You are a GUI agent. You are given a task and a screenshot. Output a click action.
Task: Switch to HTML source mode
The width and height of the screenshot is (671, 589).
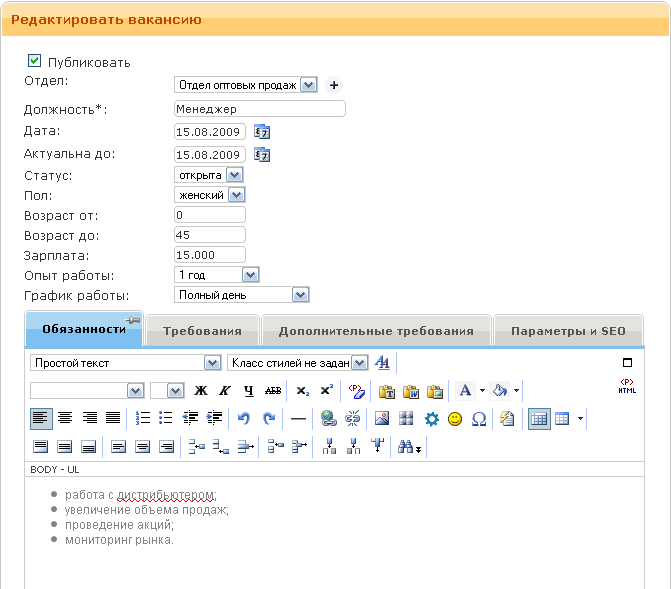pyautogui.click(x=627, y=387)
